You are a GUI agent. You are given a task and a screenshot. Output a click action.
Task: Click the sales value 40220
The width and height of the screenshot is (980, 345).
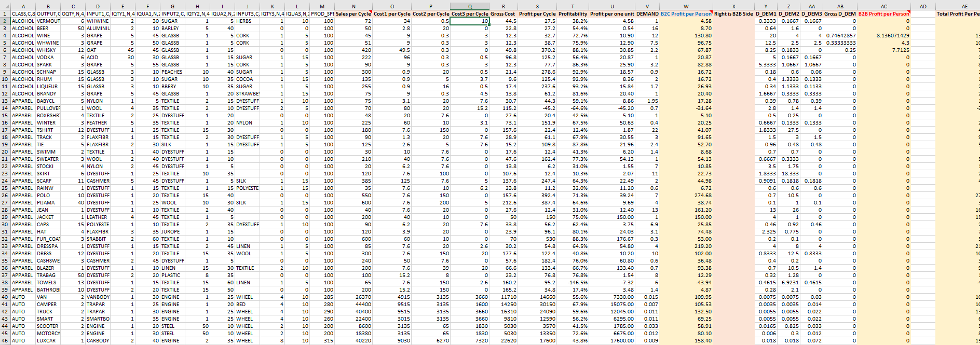pos(353,341)
